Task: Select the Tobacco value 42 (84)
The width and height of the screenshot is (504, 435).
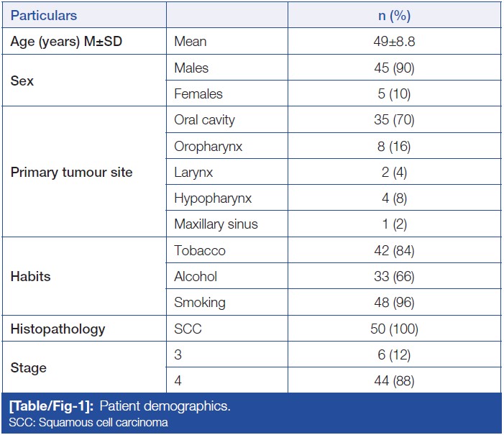Action: tap(394, 251)
